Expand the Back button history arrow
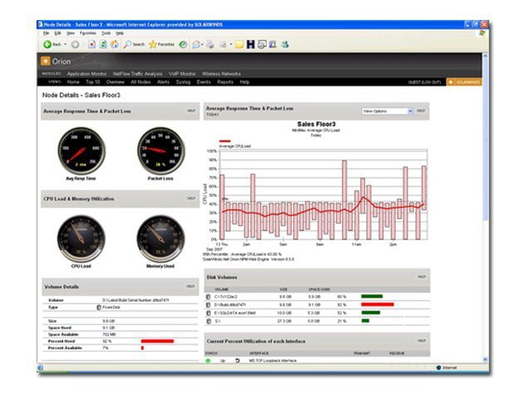 pos(66,44)
